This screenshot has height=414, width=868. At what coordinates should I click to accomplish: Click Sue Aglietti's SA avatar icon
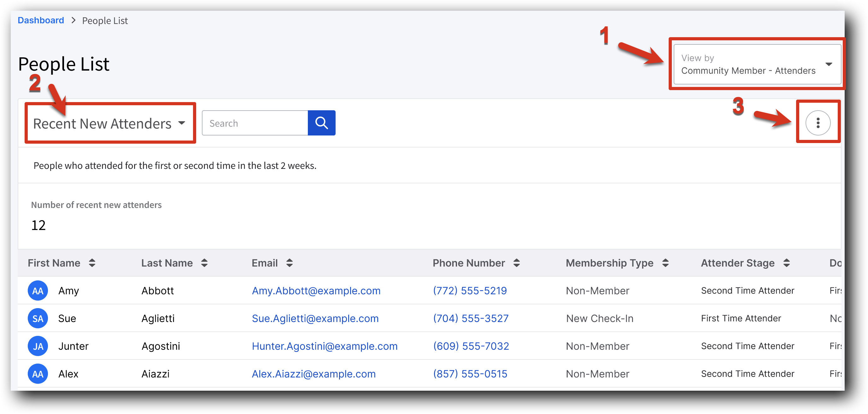[x=38, y=319]
